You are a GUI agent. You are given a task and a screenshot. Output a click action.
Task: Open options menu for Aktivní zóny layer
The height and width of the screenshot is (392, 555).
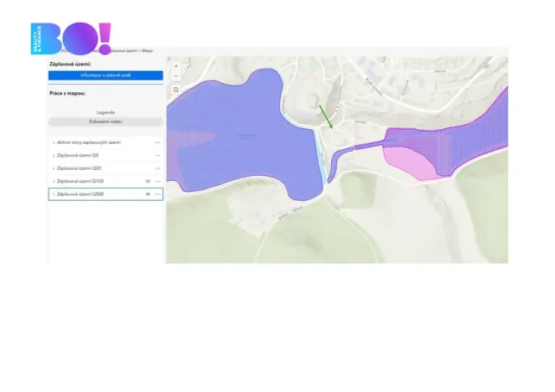click(158, 142)
